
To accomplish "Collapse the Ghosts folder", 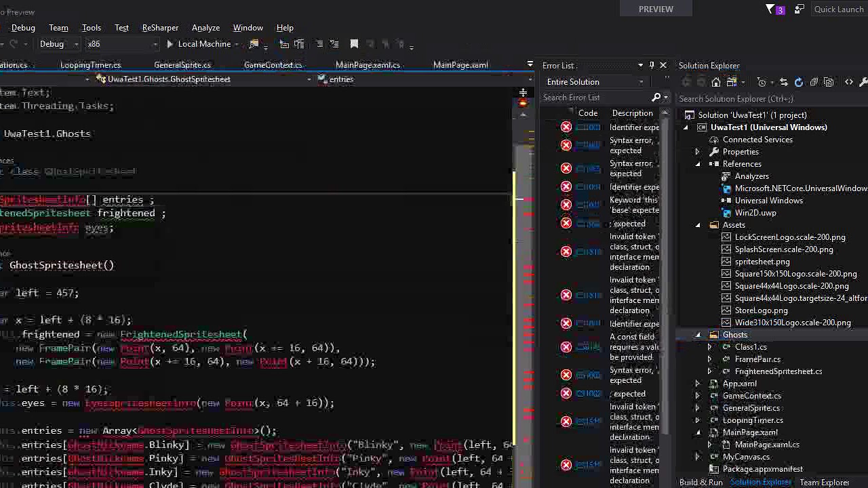I will pyautogui.click(x=698, y=335).
